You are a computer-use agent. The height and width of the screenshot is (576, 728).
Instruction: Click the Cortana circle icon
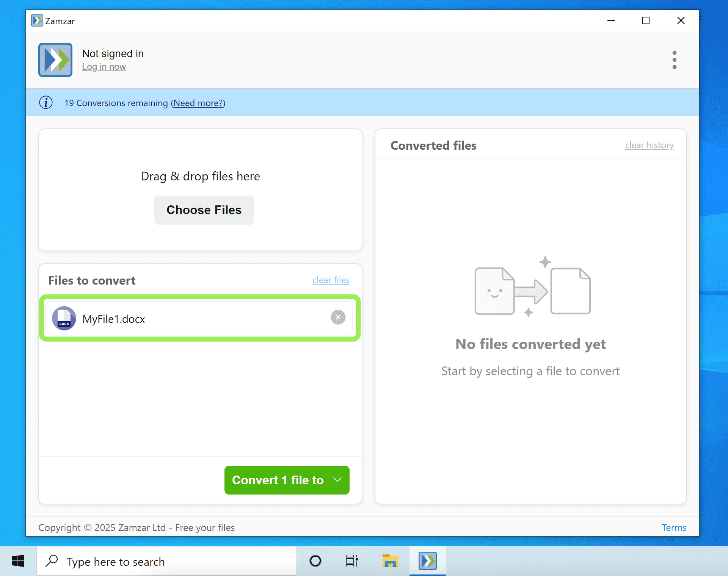(315, 561)
